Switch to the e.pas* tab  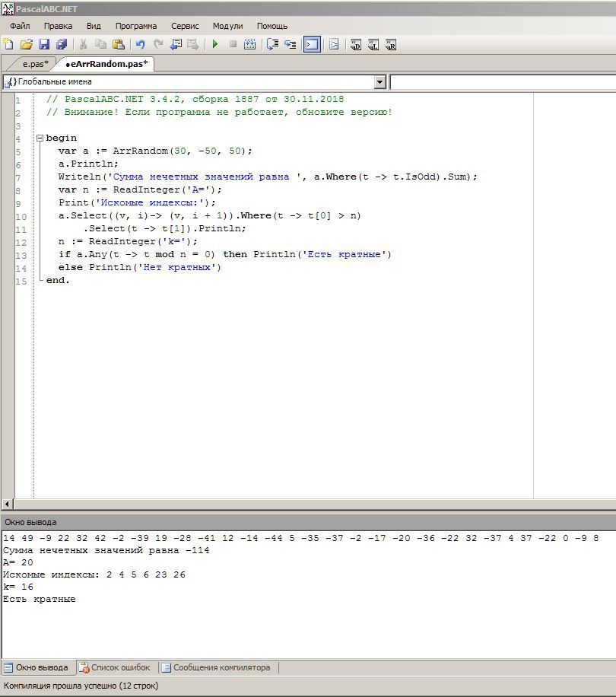tap(35, 64)
